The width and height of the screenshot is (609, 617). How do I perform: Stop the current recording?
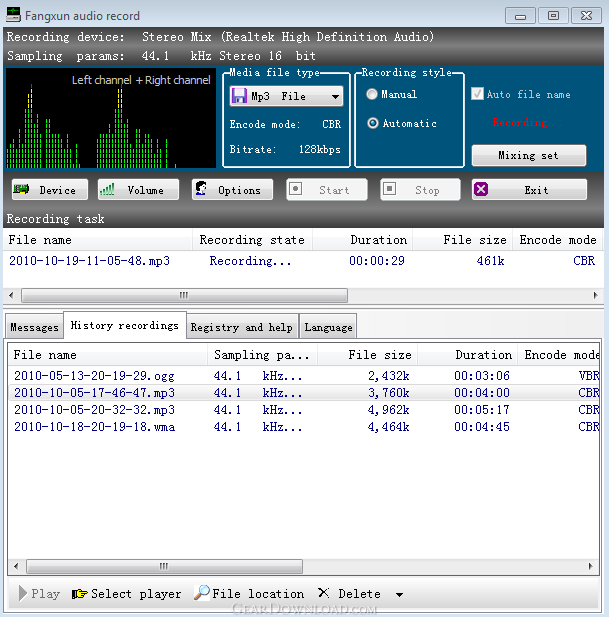[420, 190]
